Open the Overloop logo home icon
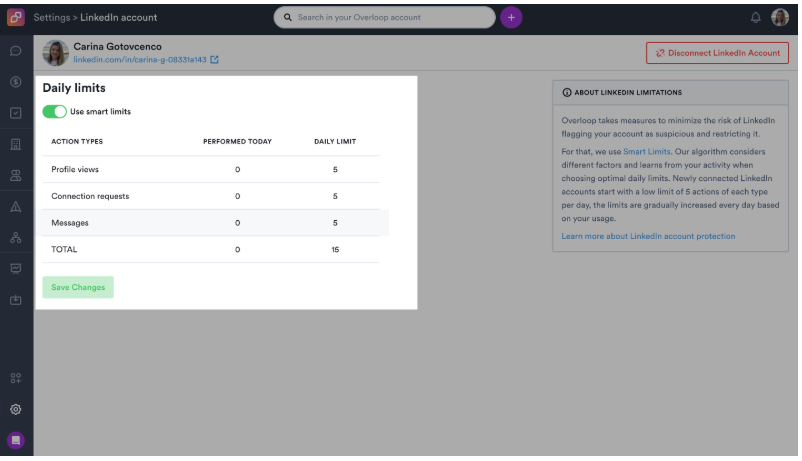Screen dimensions: 802x461 [16, 17]
